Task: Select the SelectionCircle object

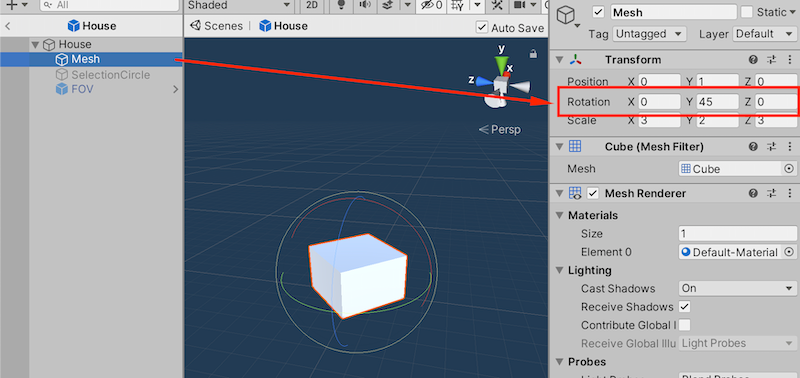Action: point(110,75)
